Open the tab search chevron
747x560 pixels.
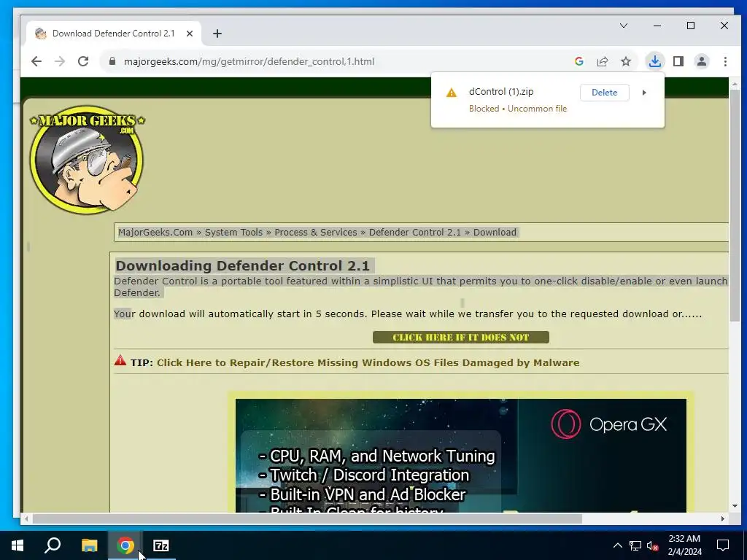click(x=624, y=26)
